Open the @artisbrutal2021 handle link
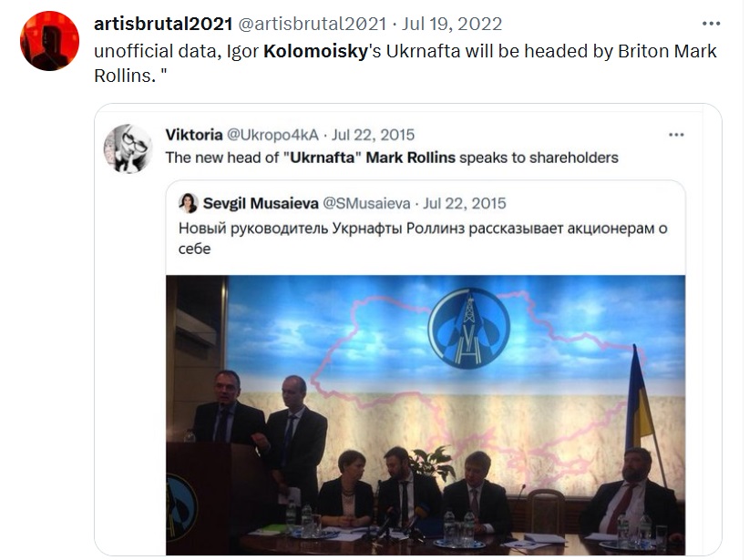Screen dimensions: 749x560 pyautogui.click(x=312, y=24)
